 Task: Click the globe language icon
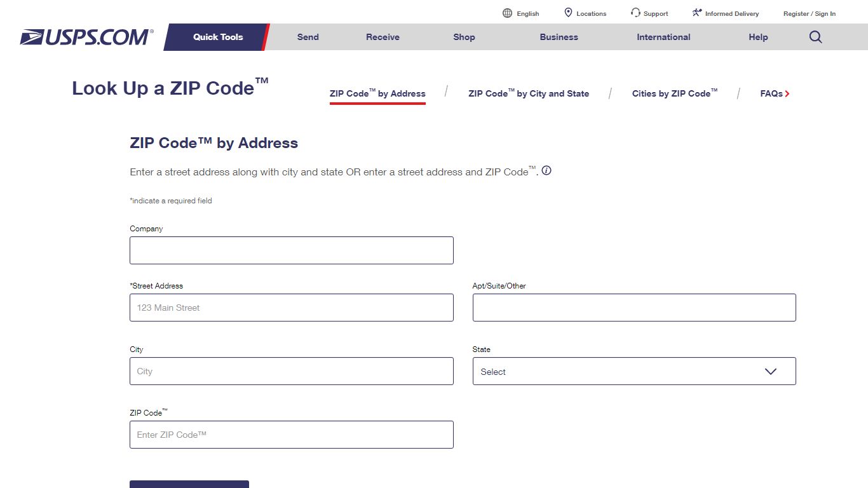point(507,13)
